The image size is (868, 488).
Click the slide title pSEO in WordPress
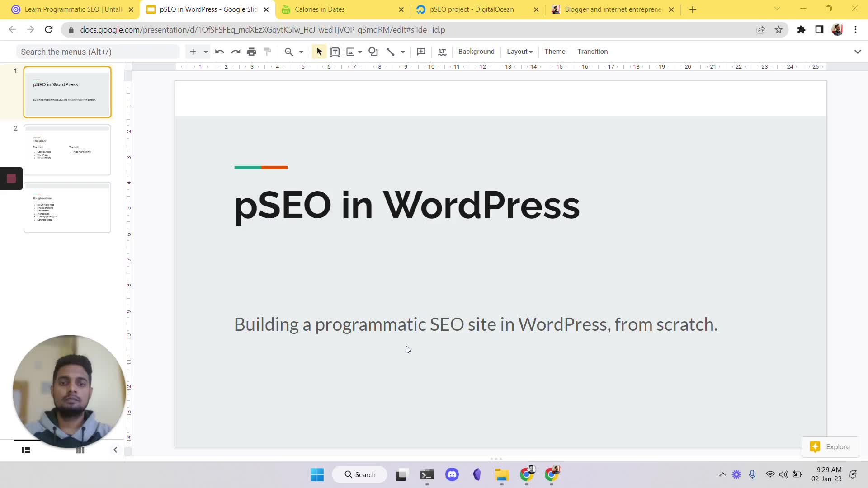click(407, 205)
